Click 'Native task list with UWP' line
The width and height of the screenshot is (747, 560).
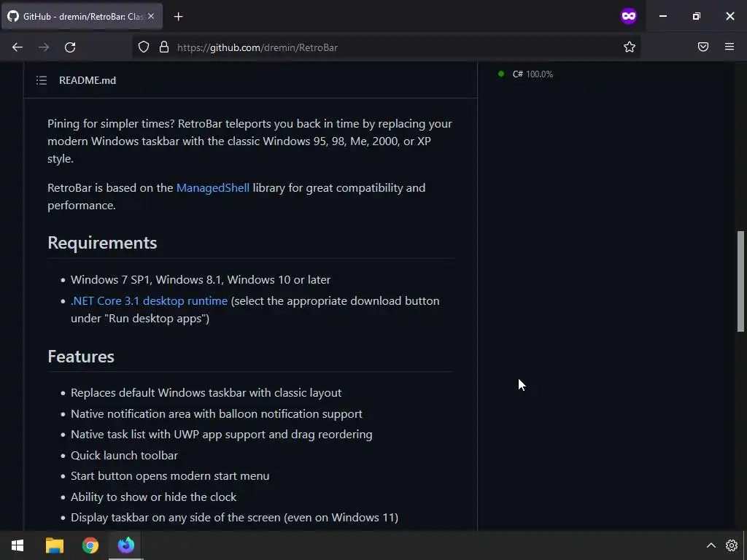click(x=222, y=435)
